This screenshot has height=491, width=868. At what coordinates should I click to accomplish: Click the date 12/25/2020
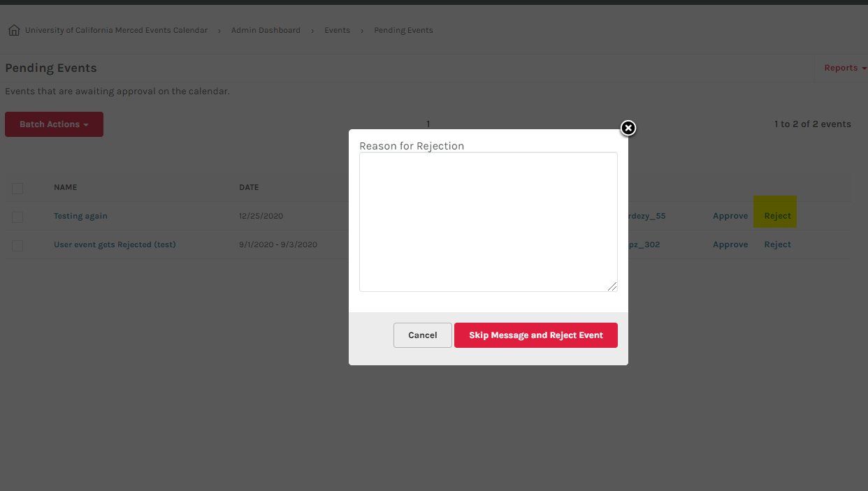tap(261, 217)
